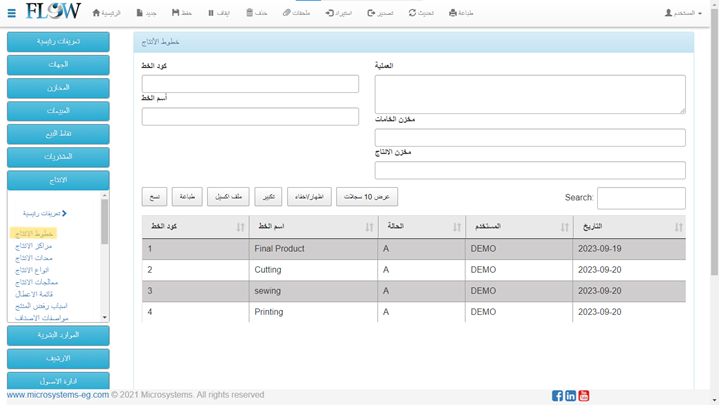This screenshot has height=405, width=719.
Task: Click inside the Search field
Action: pos(641,198)
